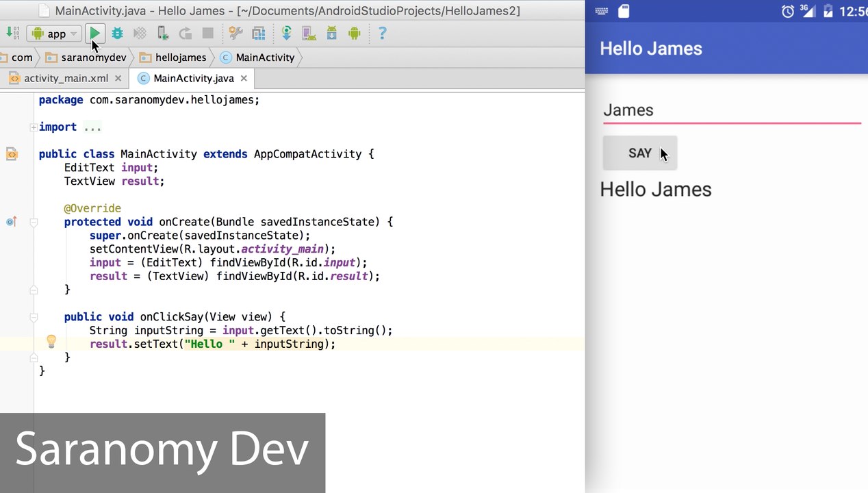Click the keyboard icon in status bar
This screenshot has height=493, width=868.
(602, 11)
